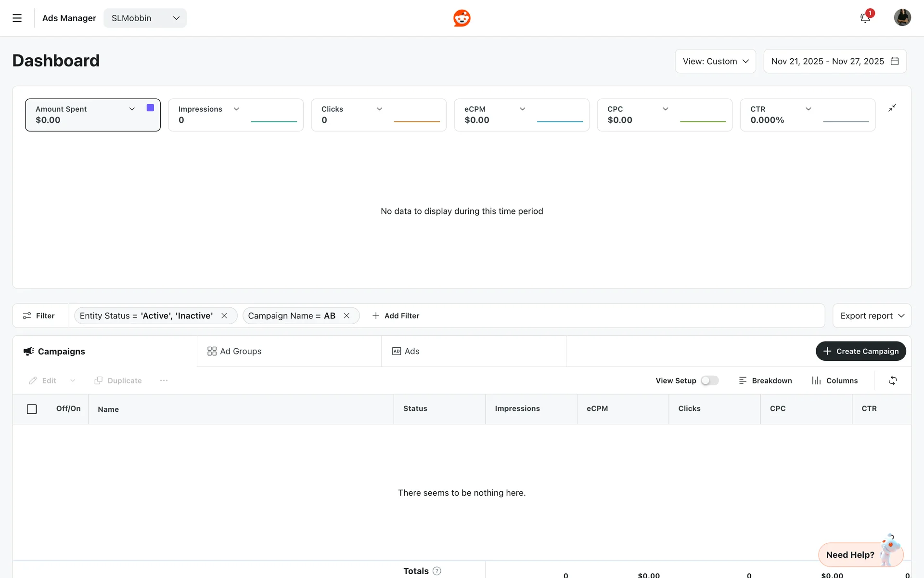Toggle the View Setup switch
This screenshot has height=578, width=924.
coord(709,381)
